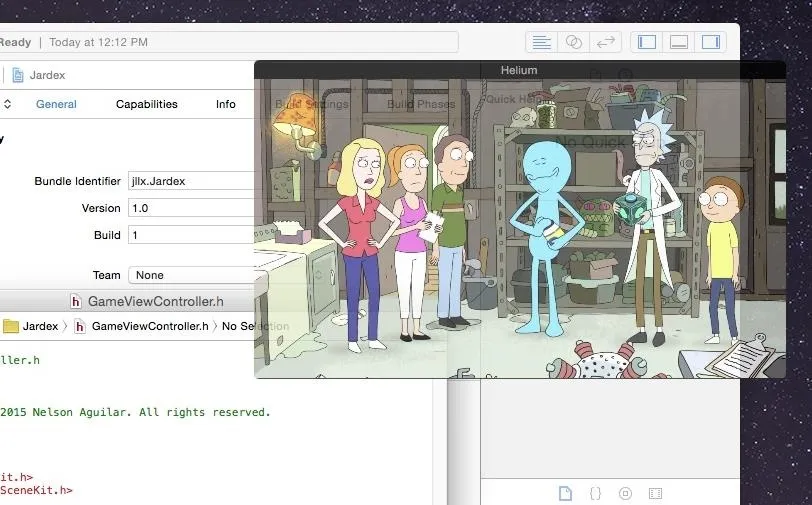
Task: Open the Jardex folder breadcrumb
Action: (31, 326)
